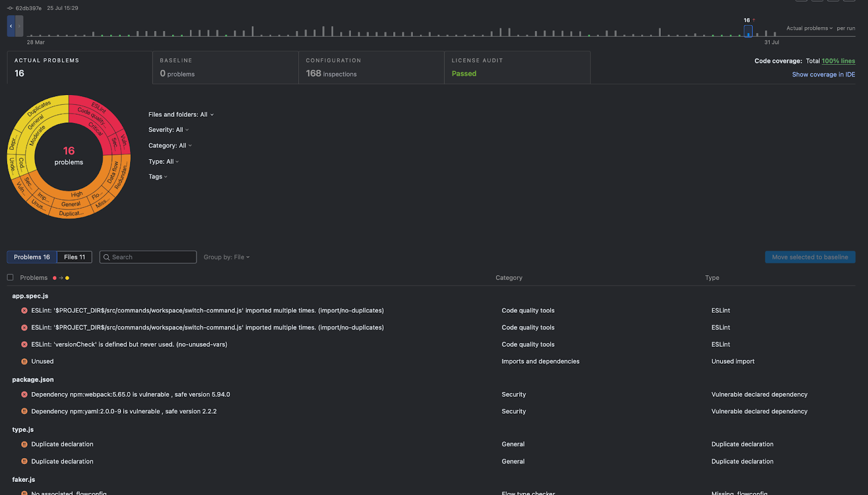Open the Severity filter dropdown

pos(168,130)
